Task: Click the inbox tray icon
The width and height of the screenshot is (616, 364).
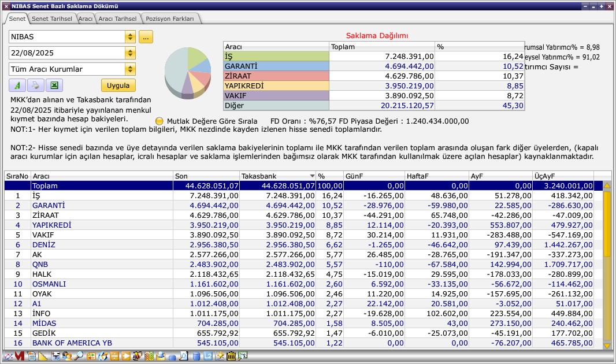Action: point(160,356)
